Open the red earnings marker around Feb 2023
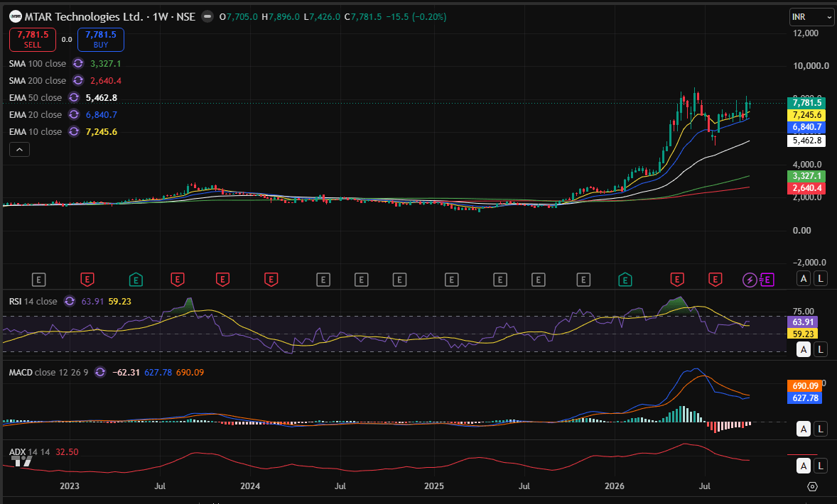Image resolution: width=837 pixels, height=504 pixels. tap(87, 280)
